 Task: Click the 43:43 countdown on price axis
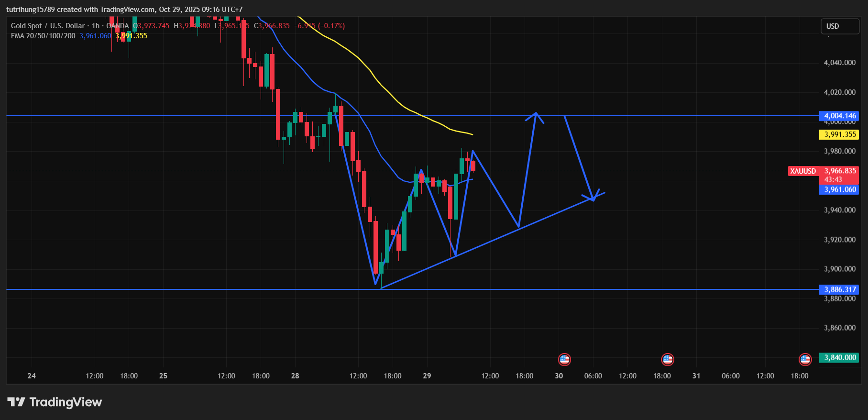833,180
